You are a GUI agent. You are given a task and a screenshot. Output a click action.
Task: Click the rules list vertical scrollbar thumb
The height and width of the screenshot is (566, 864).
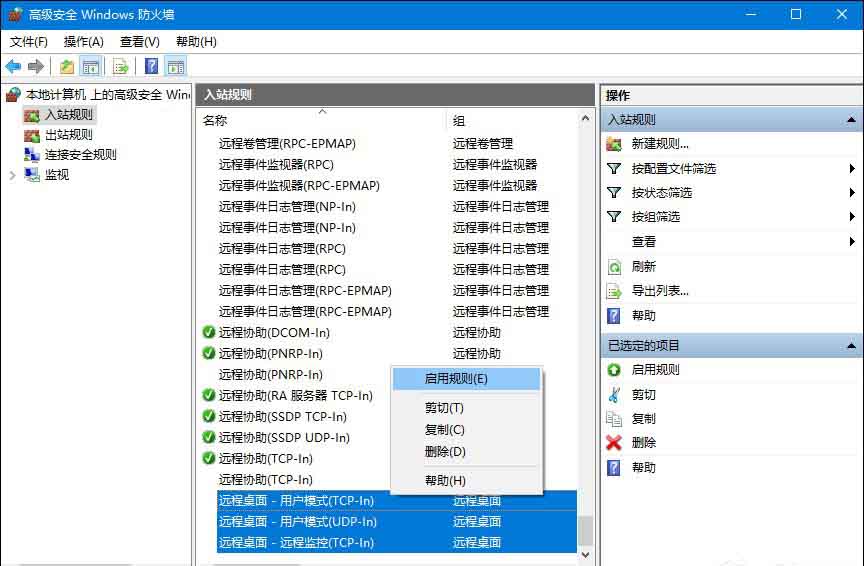pos(586,529)
